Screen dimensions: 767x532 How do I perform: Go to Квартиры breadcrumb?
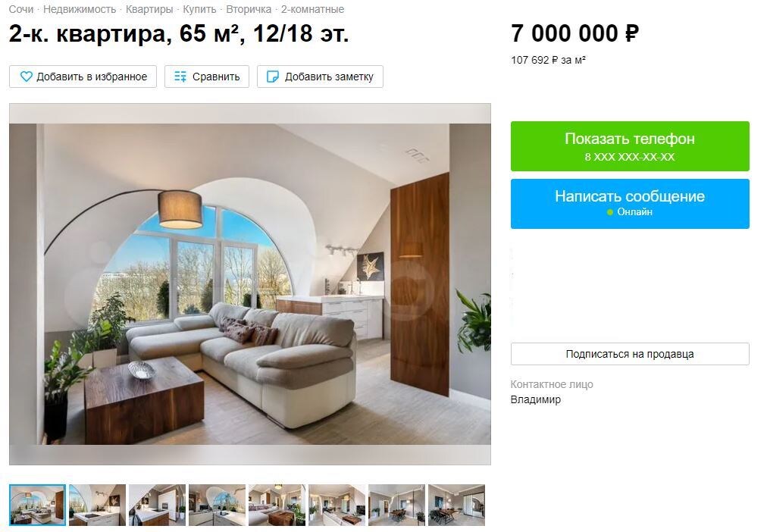point(149,9)
